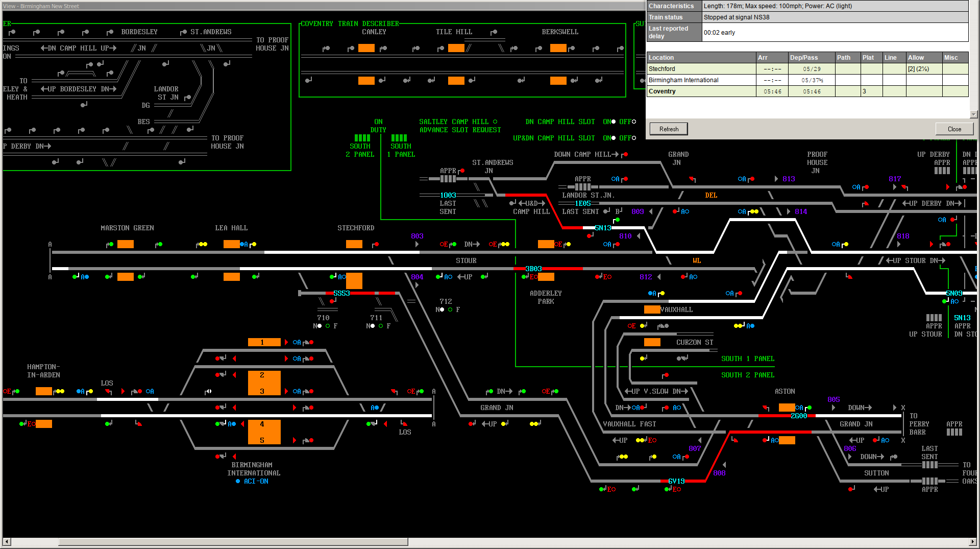Click points number 804

417,277
